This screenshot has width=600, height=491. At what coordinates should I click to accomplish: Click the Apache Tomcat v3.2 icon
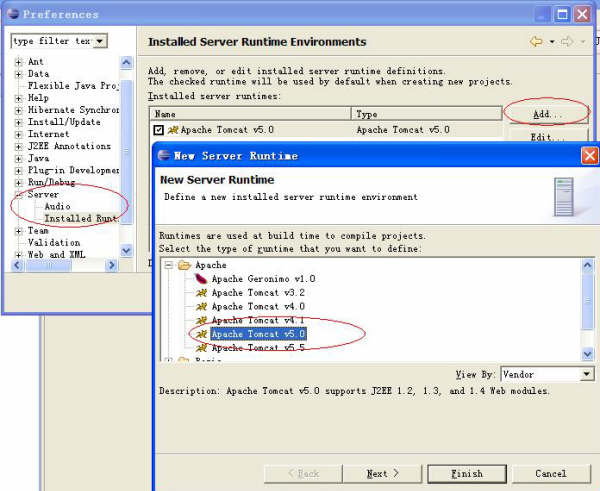tap(202, 293)
